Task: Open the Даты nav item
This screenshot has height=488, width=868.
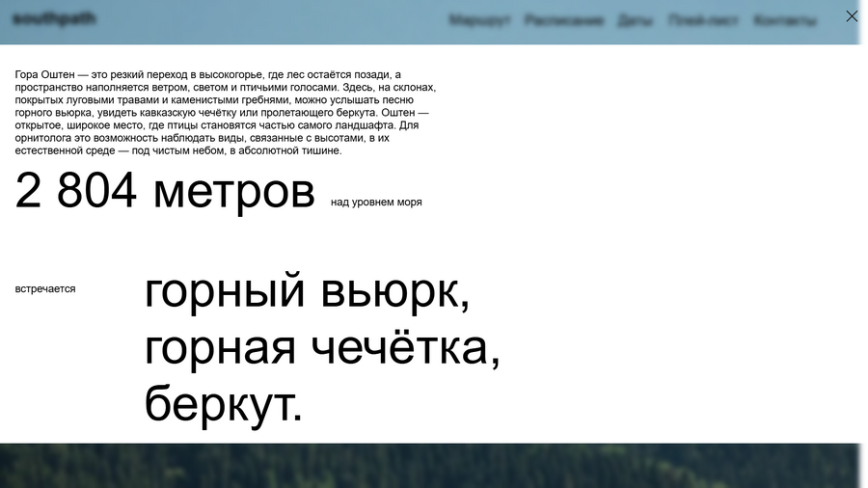Action: point(635,20)
